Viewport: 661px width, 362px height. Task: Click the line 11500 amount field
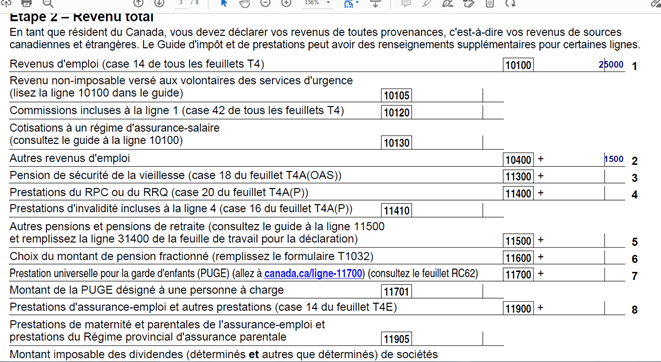(585, 241)
